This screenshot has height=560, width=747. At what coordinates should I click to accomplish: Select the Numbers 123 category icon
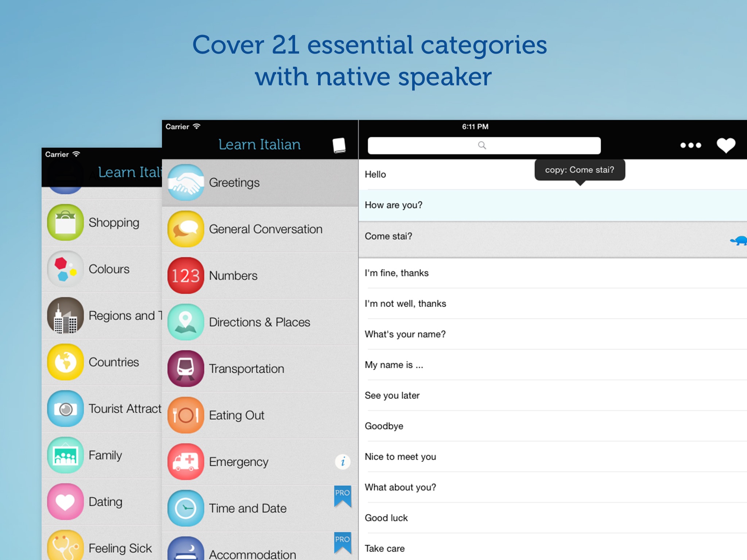[186, 276]
